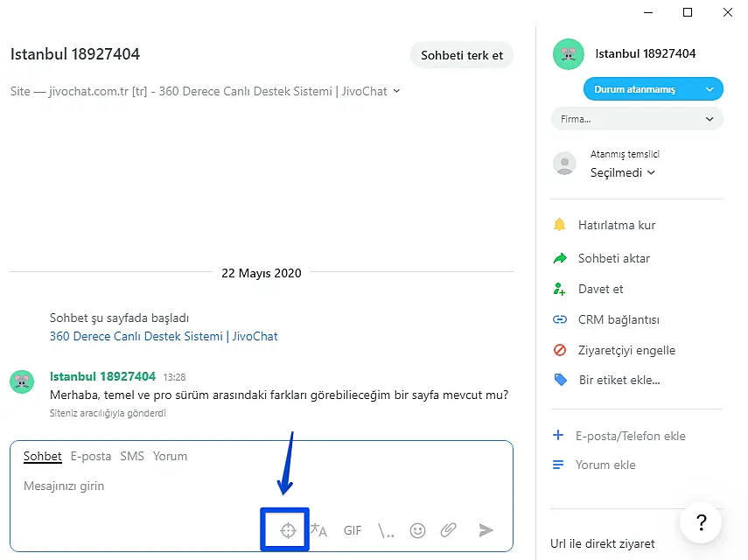
Task: Open the help question mark button
Action: [x=701, y=523]
